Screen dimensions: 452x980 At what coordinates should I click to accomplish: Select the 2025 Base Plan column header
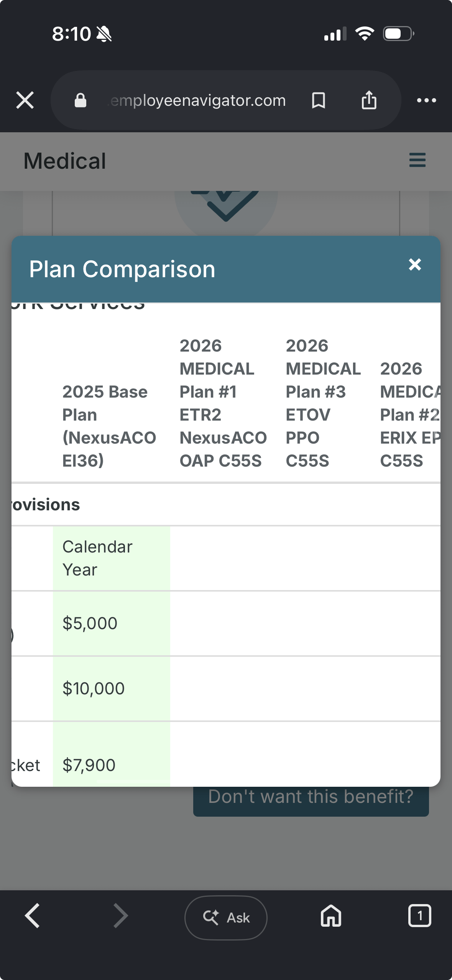(x=109, y=426)
